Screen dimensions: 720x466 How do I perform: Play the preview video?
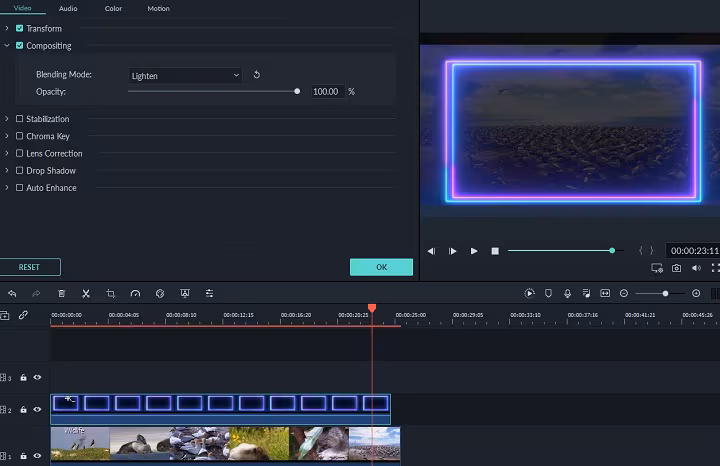pos(474,251)
